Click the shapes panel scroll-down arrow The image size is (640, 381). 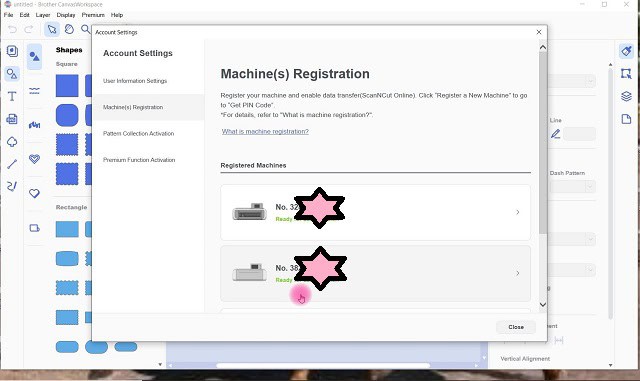(160, 365)
